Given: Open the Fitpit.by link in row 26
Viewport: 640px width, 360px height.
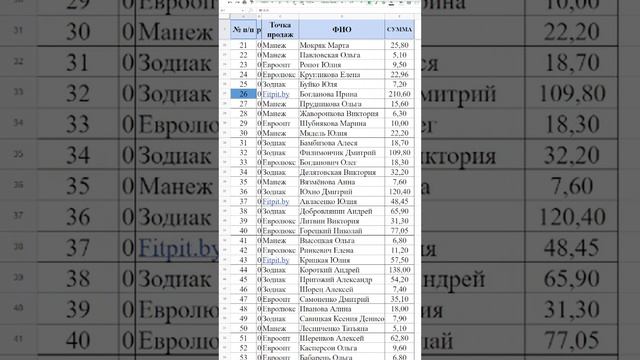Looking at the screenshot, I should (276, 94).
